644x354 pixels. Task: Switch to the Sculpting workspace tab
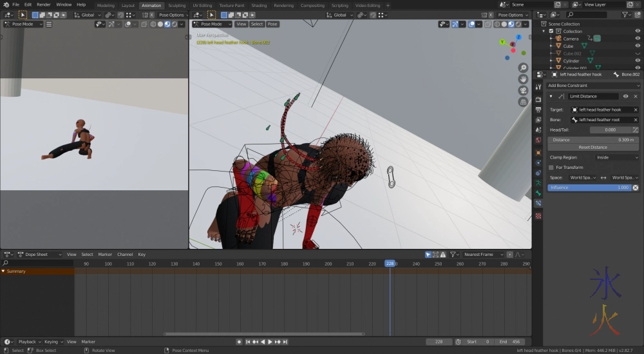(176, 5)
